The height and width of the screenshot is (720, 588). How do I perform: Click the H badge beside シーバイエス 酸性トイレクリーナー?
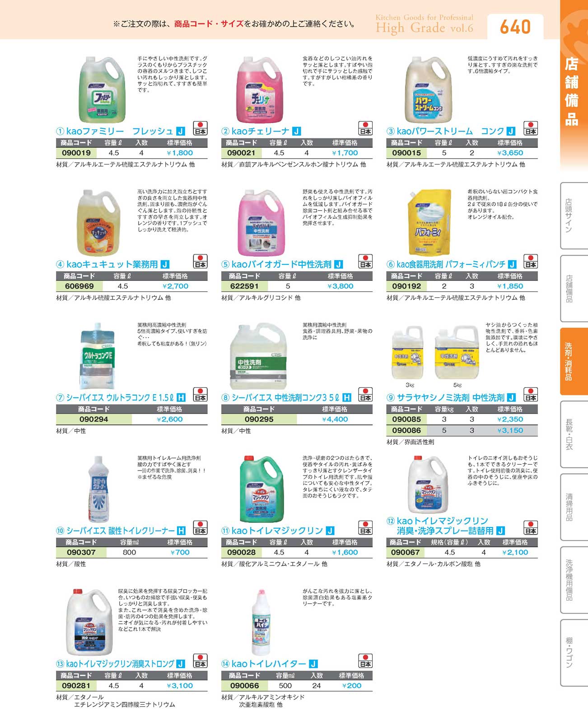(x=181, y=531)
